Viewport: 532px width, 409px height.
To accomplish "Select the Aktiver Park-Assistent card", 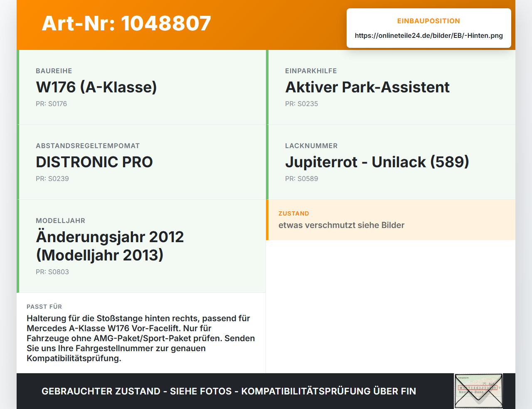I will [x=391, y=87].
